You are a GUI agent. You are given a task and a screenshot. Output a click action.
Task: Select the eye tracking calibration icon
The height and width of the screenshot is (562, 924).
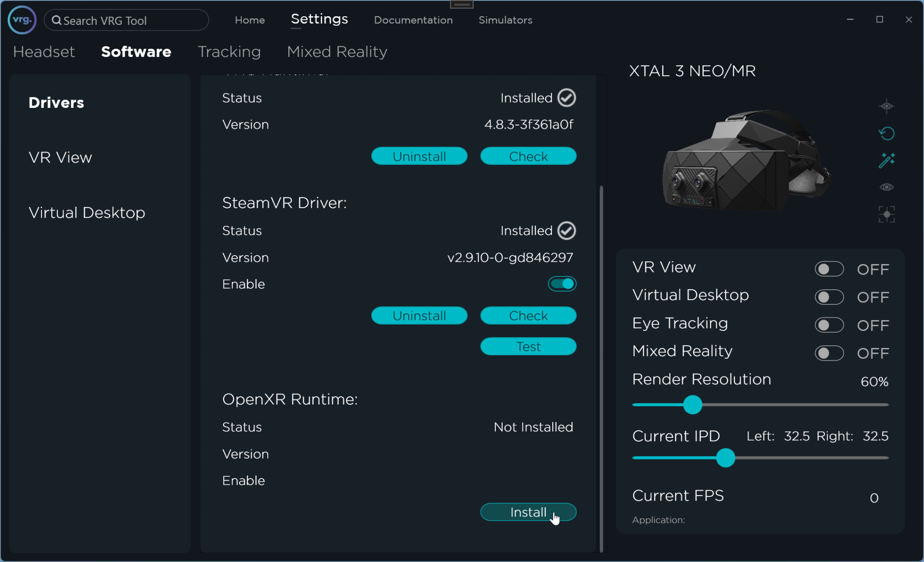(x=886, y=106)
